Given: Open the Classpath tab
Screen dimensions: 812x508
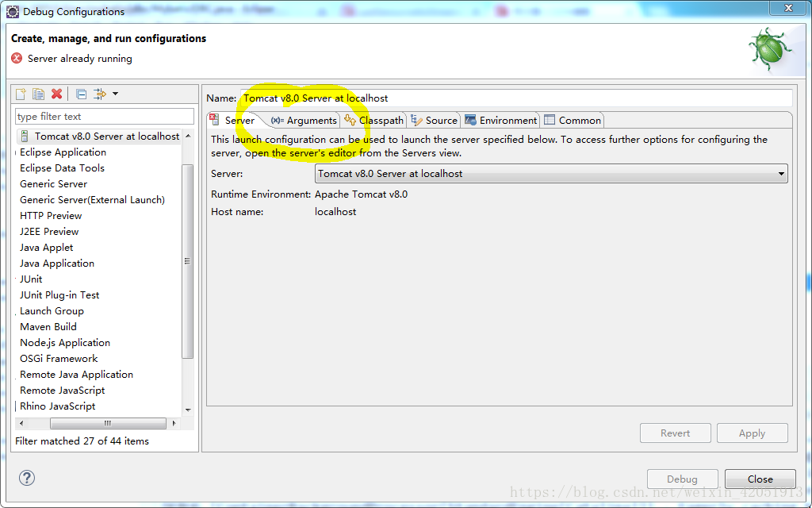Looking at the screenshot, I should pos(374,121).
